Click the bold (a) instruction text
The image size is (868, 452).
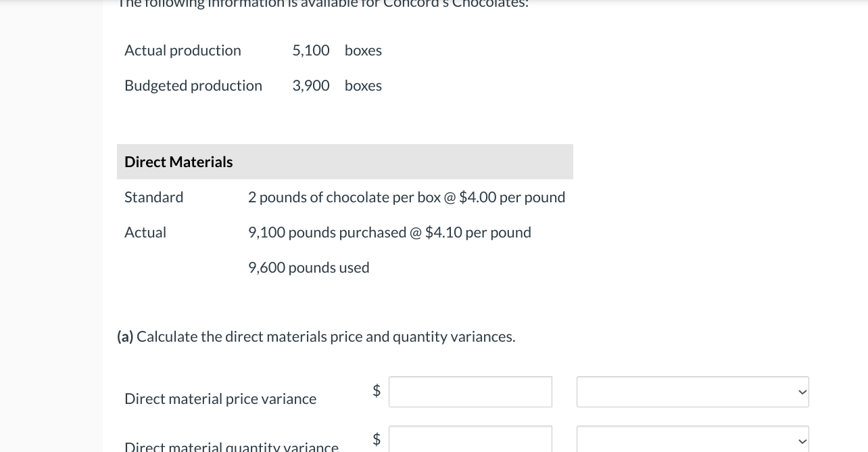tap(124, 336)
